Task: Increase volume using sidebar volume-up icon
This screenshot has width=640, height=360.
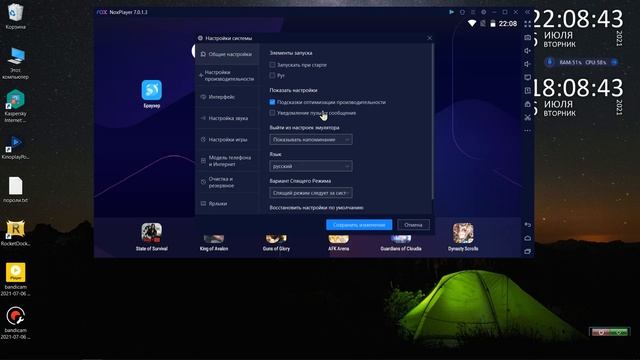Action: tap(528, 51)
